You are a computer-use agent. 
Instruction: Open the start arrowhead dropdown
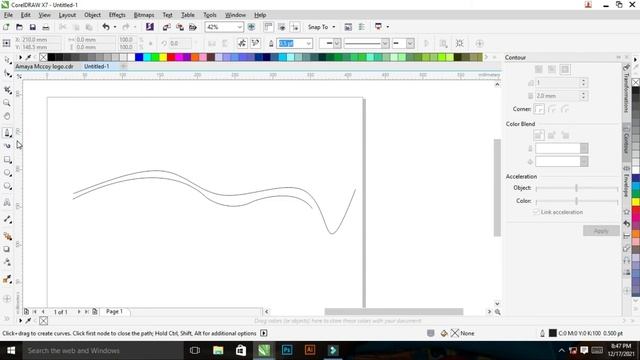pyautogui.click(x=336, y=43)
